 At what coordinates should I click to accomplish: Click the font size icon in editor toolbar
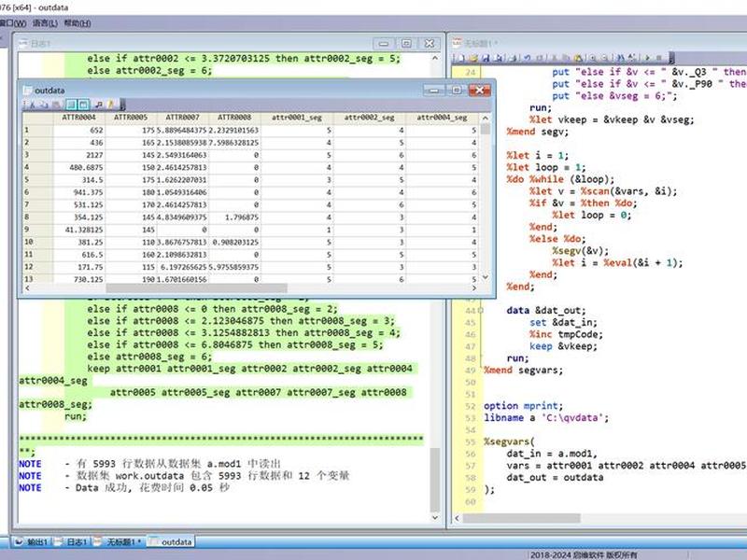click(x=633, y=58)
